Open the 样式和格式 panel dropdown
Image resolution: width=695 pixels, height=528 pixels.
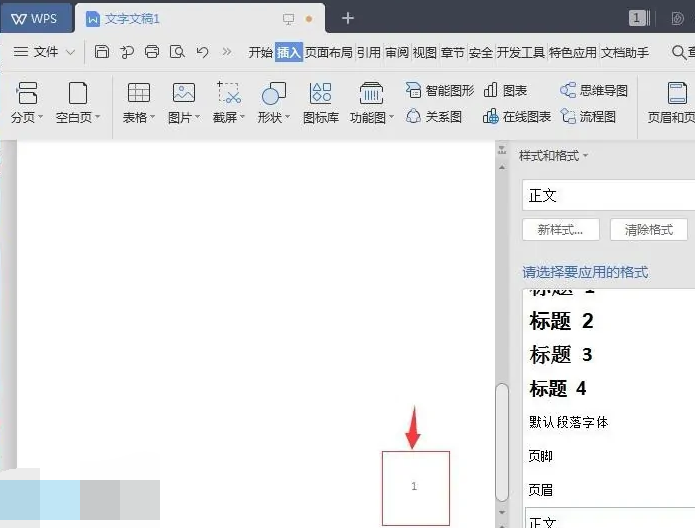(553, 156)
